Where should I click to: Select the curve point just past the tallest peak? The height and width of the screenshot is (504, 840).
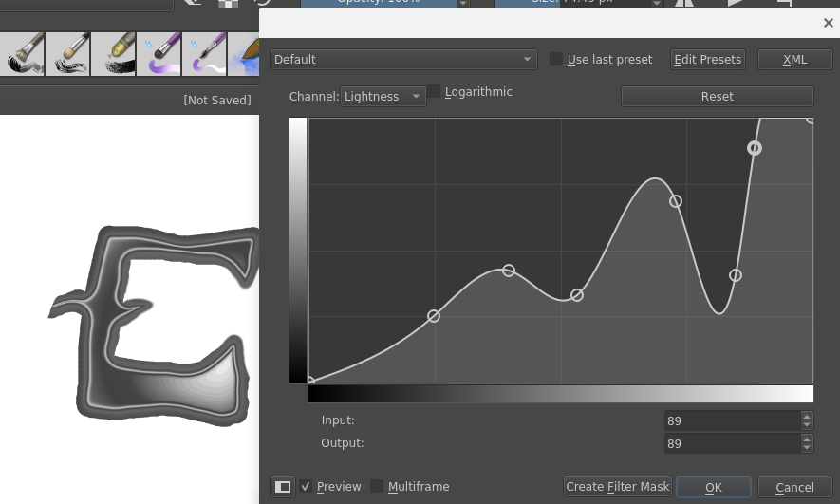[676, 201]
